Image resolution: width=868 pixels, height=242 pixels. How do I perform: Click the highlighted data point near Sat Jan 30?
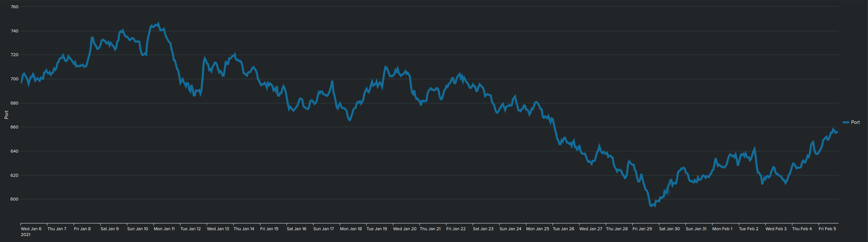point(667,192)
